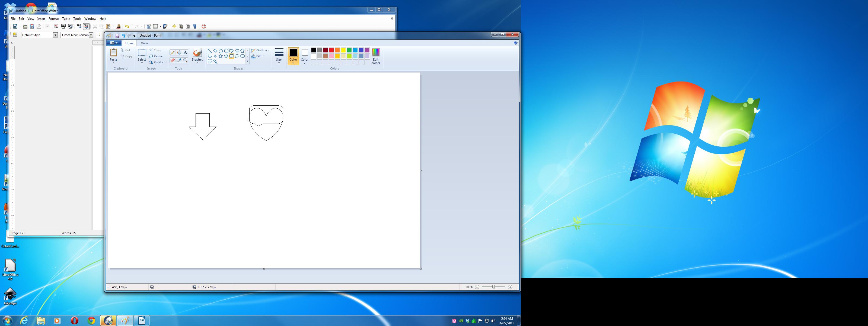868x326 pixels.
Task: Choose the lightning bolt shape
Action: click(215, 62)
